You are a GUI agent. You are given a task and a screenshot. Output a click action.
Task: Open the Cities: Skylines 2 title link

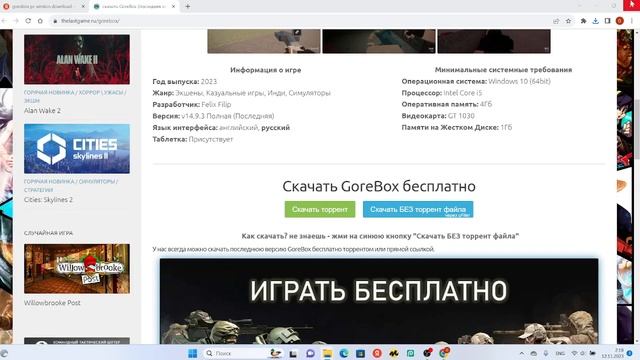48,200
